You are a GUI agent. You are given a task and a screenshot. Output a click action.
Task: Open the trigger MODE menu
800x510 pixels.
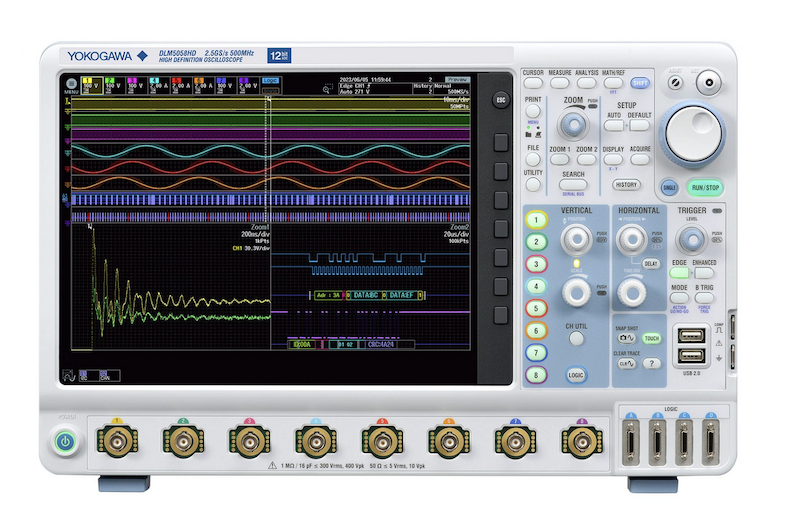tap(679, 299)
